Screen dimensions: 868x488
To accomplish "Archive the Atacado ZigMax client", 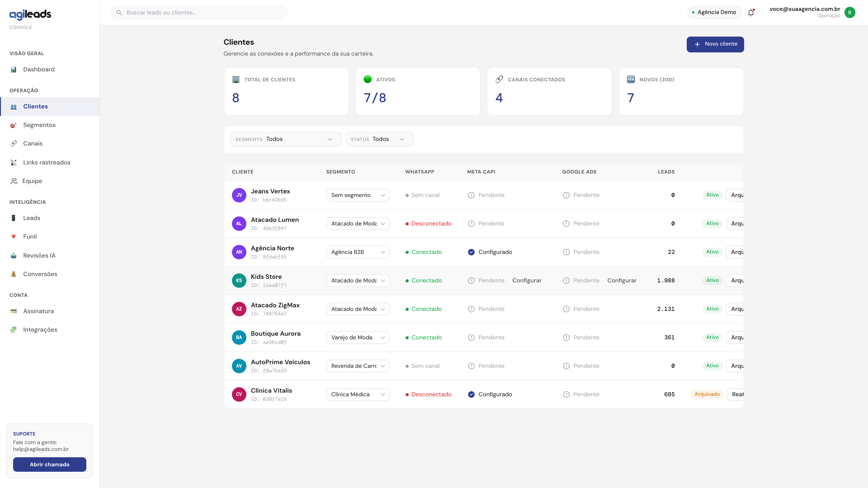I will click(735, 309).
